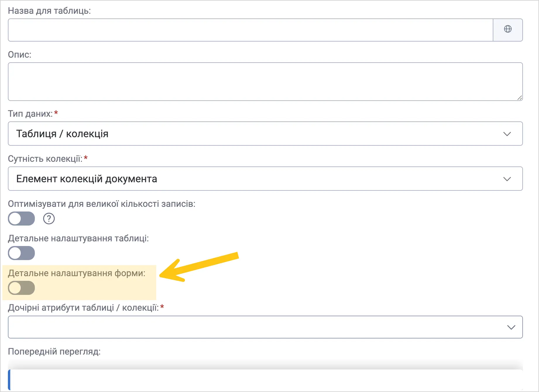Turn on Детальне налаштування таблиці switch
This screenshot has width=539, height=392.
tap(21, 253)
